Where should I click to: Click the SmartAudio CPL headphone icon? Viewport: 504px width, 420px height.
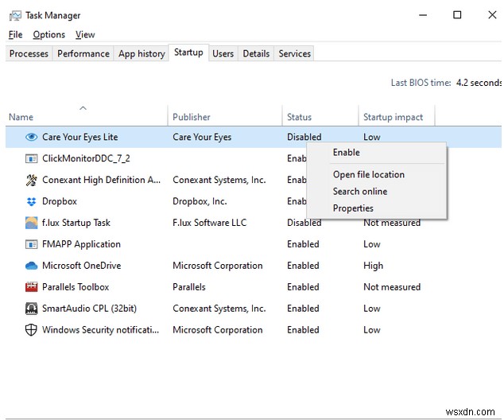click(x=31, y=309)
